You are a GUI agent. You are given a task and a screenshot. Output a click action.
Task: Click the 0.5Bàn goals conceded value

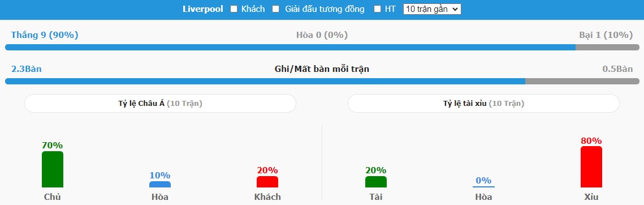click(617, 69)
